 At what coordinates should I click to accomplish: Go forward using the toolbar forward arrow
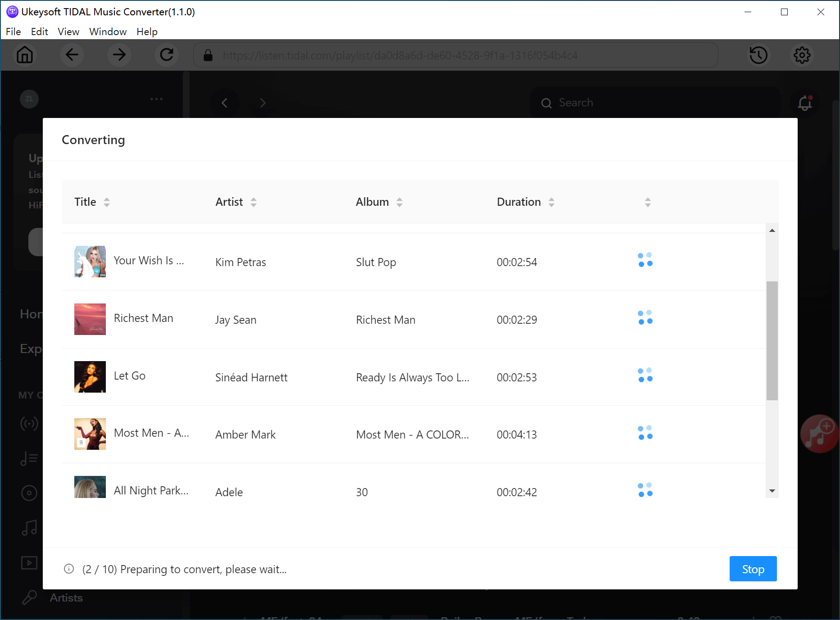(119, 55)
